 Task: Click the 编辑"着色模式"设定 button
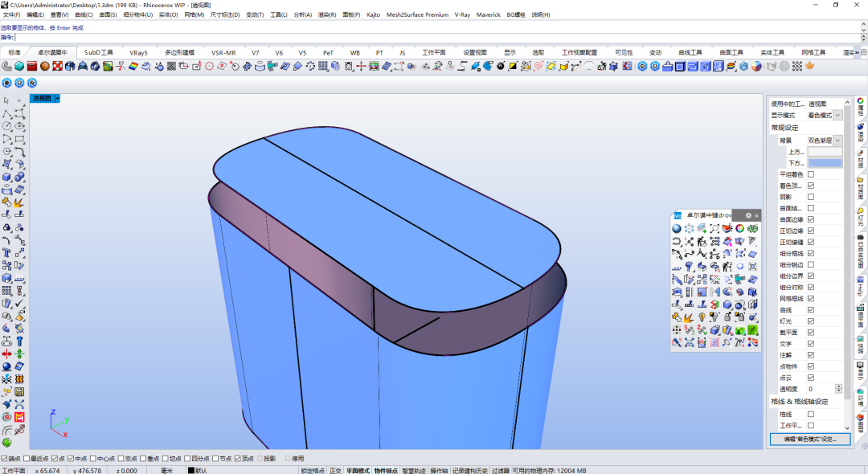tap(810, 439)
